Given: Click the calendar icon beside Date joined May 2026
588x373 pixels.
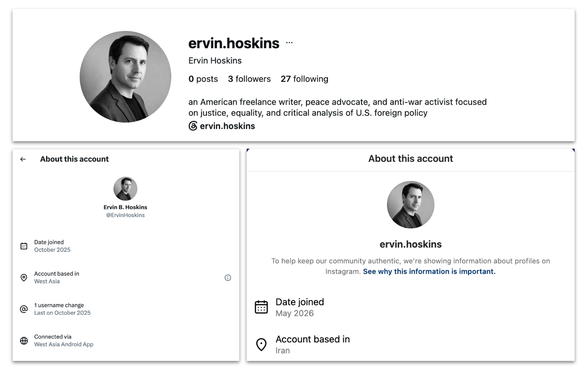Looking at the screenshot, I should click(261, 307).
